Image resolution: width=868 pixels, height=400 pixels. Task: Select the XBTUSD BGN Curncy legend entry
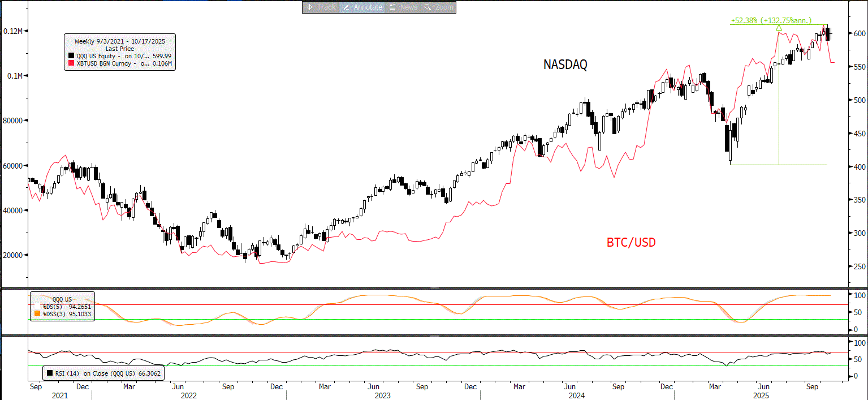[107, 64]
